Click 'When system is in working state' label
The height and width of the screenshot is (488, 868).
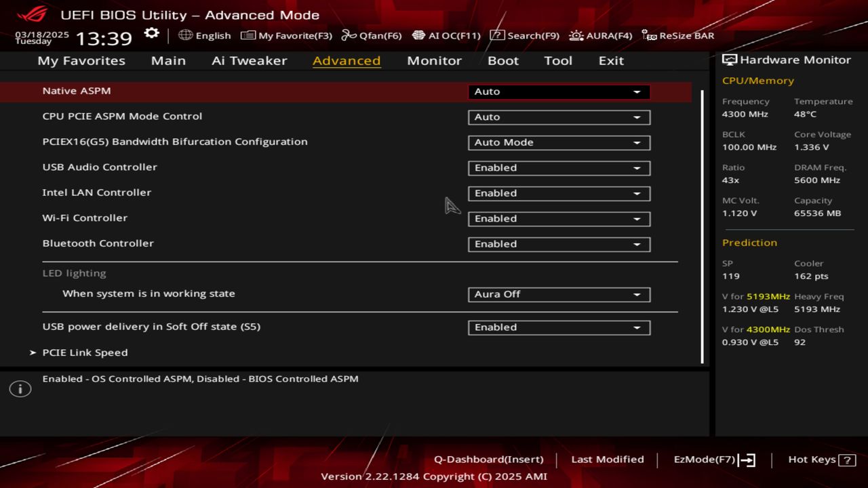(149, 294)
